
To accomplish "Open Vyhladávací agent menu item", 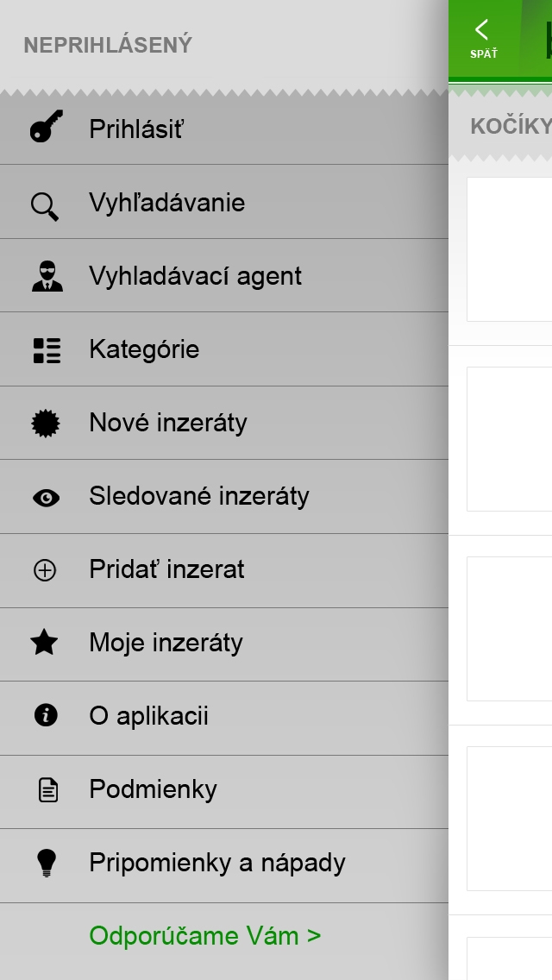I will point(223,276).
